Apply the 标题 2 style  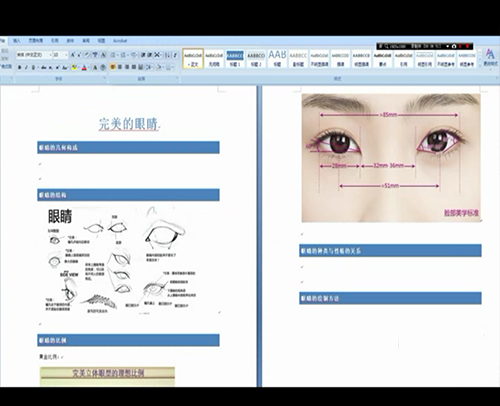coord(256,58)
